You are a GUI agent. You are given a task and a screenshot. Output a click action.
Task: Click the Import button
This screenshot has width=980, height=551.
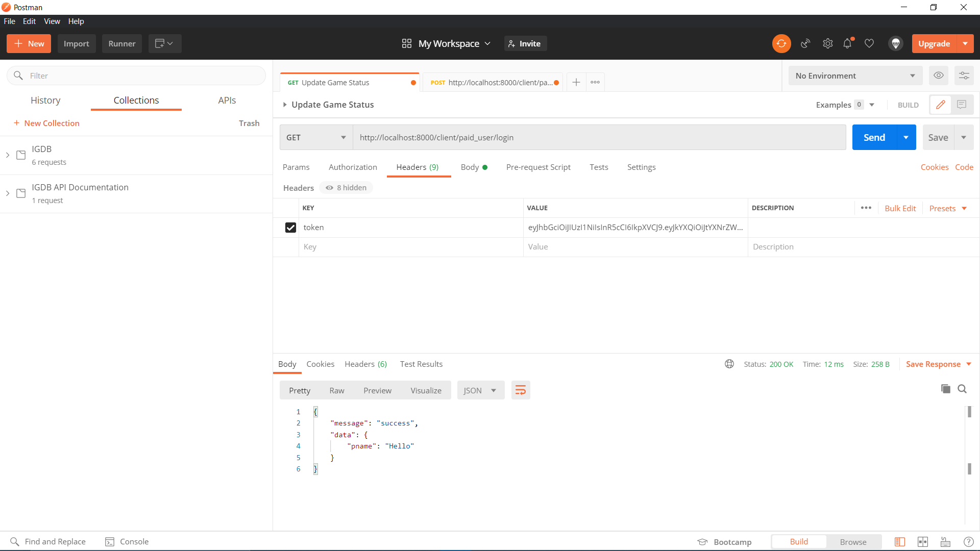point(77,43)
